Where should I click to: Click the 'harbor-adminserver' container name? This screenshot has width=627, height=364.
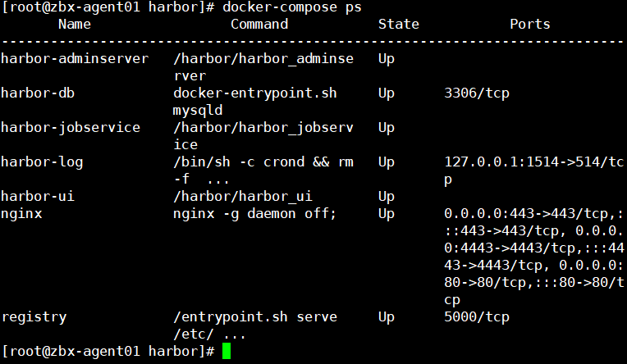(x=75, y=59)
